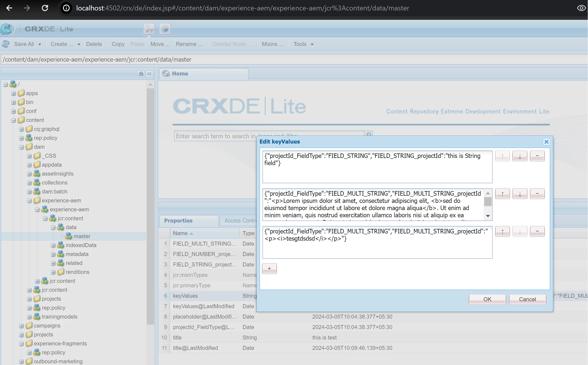Click the binoculars search icon in tree panel
This screenshot has height=365, width=588.
tap(141, 74)
